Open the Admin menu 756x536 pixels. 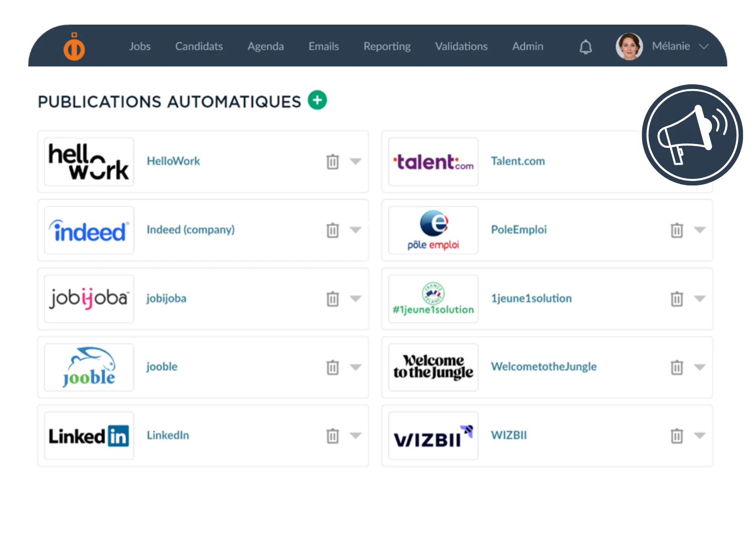[528, 46]
